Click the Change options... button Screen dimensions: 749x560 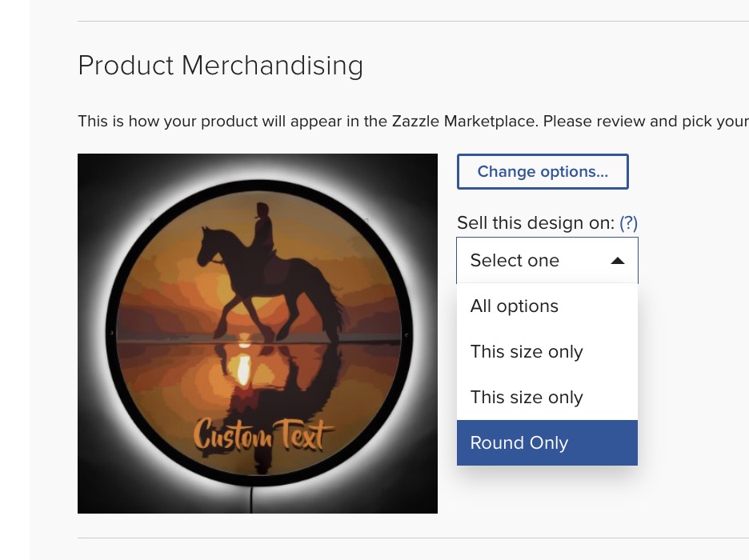(543, 171)
